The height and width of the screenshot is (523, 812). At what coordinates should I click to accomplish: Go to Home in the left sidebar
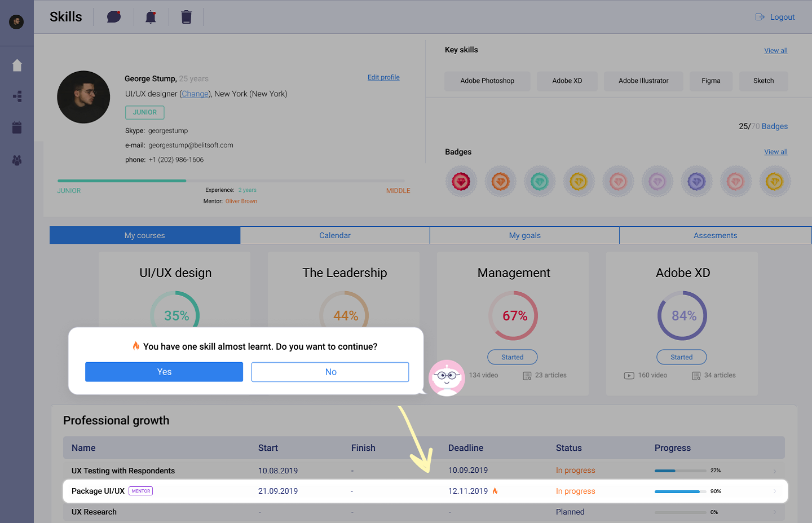click(x=17, y=65)
